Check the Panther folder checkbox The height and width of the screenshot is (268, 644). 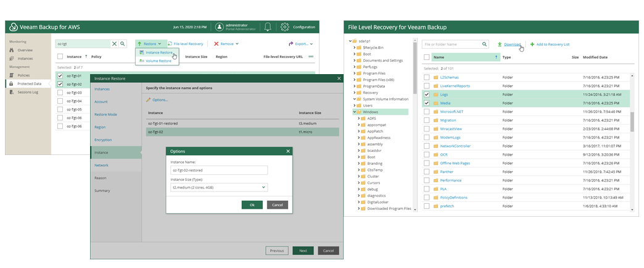(x=426, y=172)
